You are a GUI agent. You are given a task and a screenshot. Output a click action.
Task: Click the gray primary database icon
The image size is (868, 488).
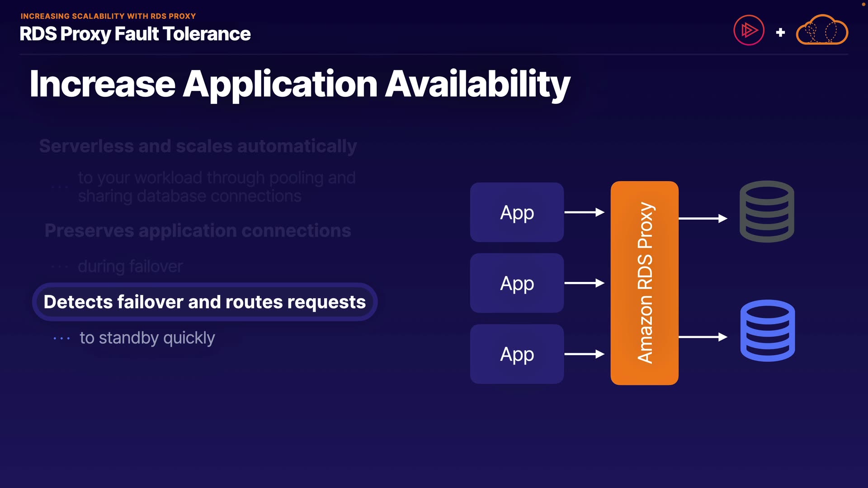(767, 211)
